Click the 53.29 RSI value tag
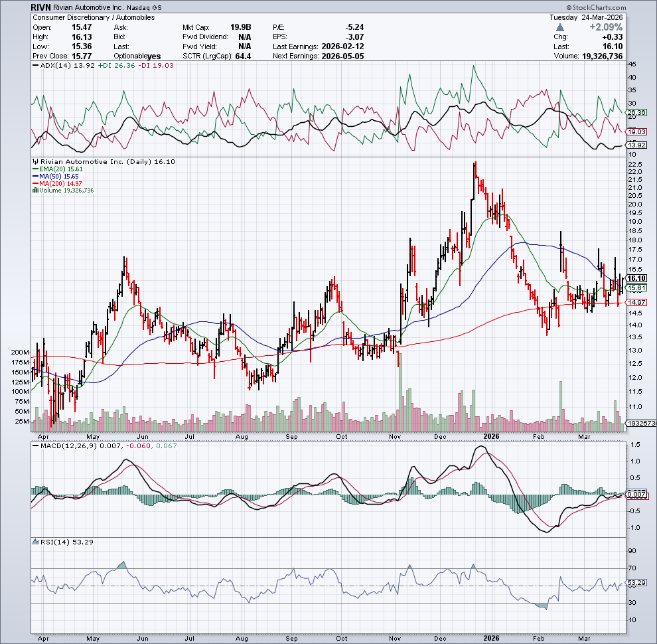The height and width of the screenshot is (644, 657). 636,583
